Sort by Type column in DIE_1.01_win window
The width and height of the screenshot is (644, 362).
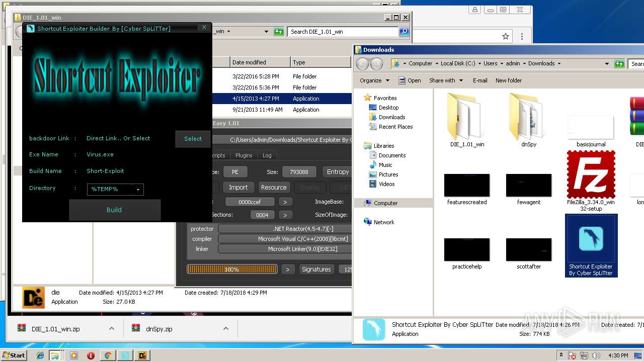tap(320, 62)
